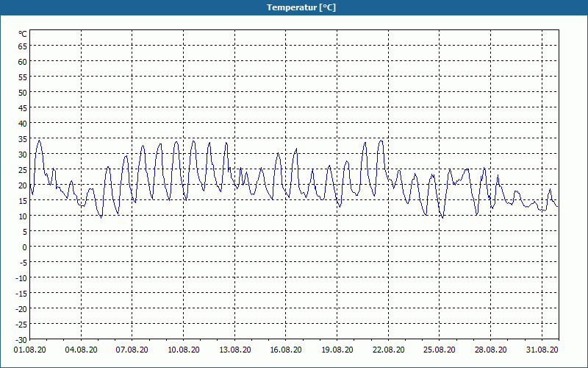Click the 16.08.20 date label
This screenshot has height=368, width=588.
pos(286,350)
